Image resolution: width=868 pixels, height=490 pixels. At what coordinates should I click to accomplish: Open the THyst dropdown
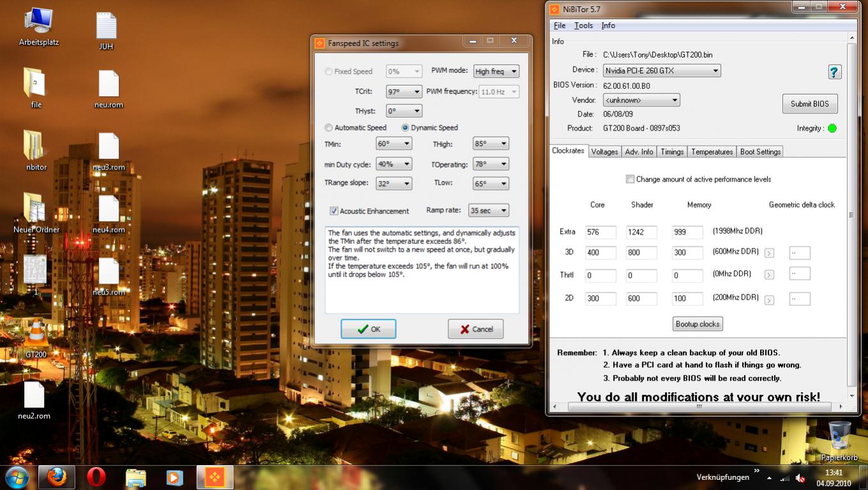[404, 111]
